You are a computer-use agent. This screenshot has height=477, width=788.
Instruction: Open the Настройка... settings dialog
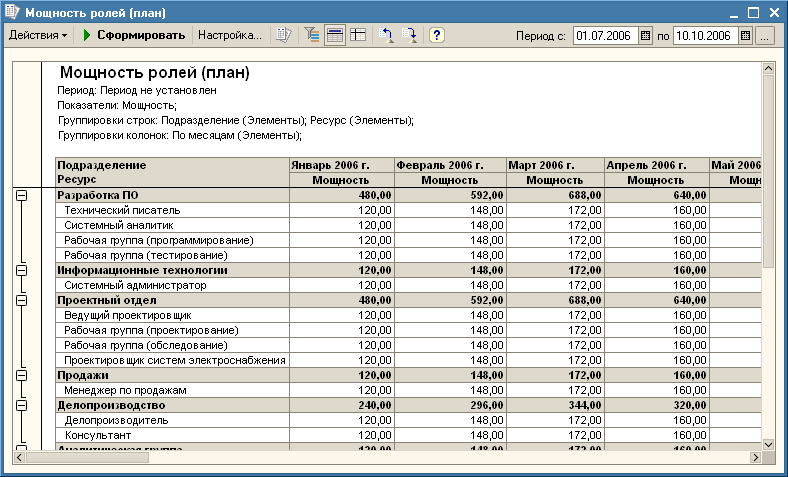coord(229,35)
